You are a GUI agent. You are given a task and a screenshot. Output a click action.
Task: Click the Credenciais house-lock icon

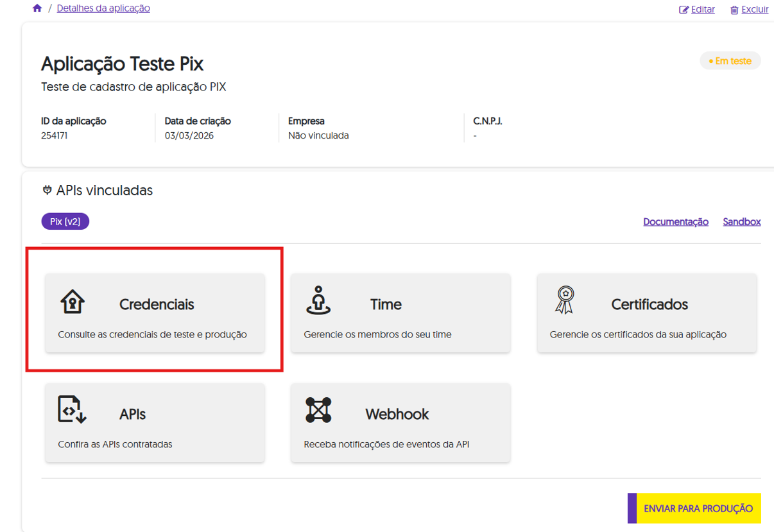[x=72, y=301]
